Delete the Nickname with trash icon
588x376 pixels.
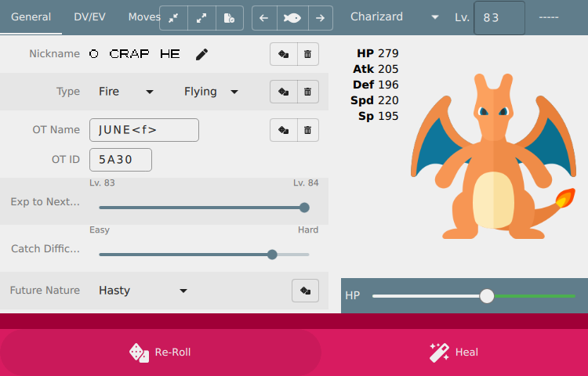(x=308, y=54)
